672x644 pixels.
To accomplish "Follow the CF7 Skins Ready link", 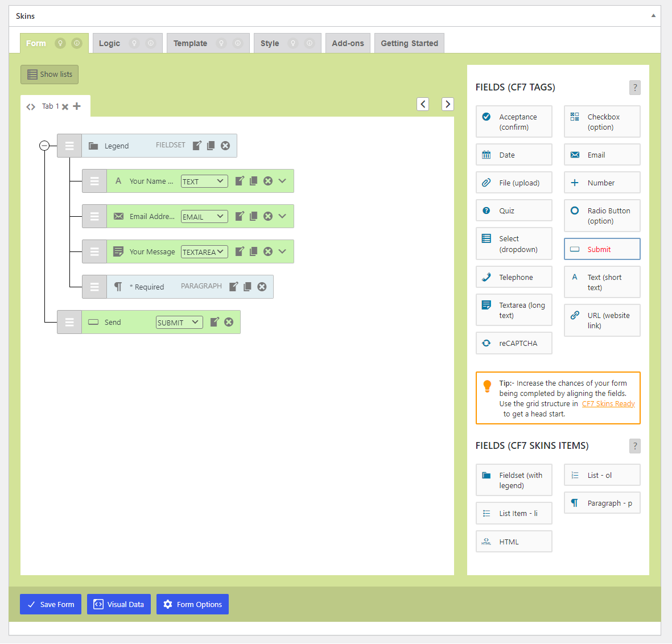I will click(x=608, y=404).
